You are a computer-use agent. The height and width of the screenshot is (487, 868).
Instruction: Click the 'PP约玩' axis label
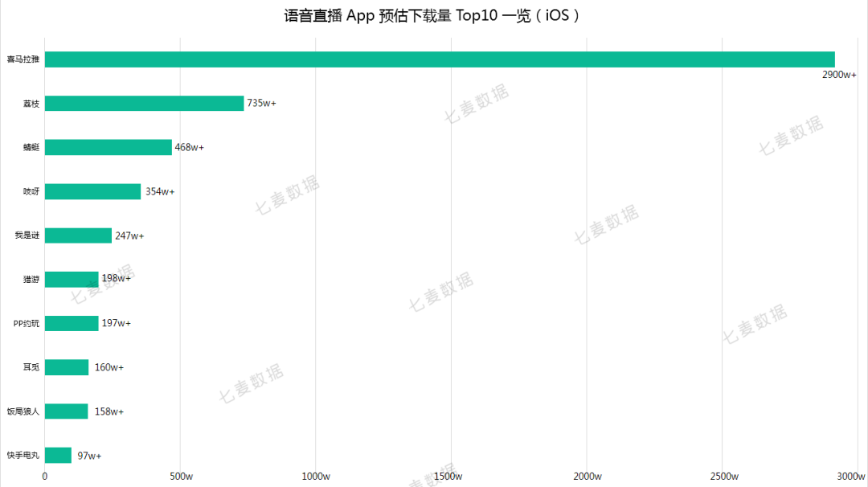click(27, 323)
